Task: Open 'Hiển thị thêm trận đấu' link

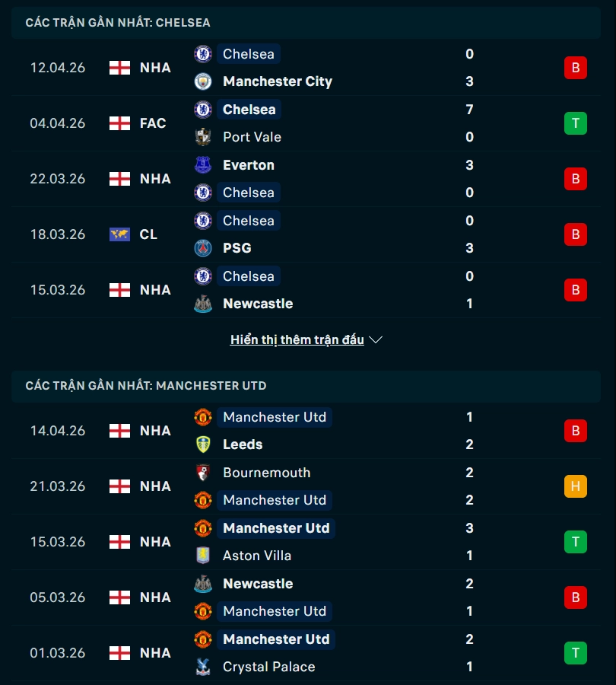Action: click(297, 340)
